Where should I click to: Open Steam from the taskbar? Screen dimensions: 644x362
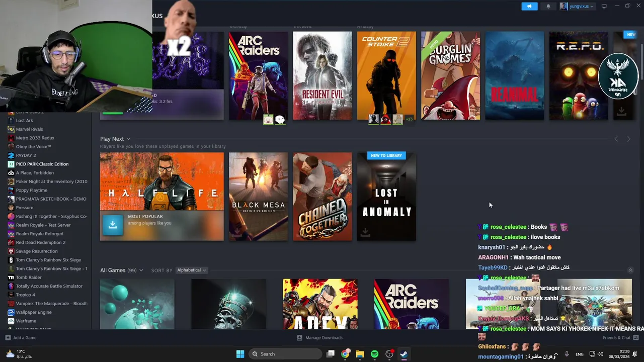coord(404,354)
